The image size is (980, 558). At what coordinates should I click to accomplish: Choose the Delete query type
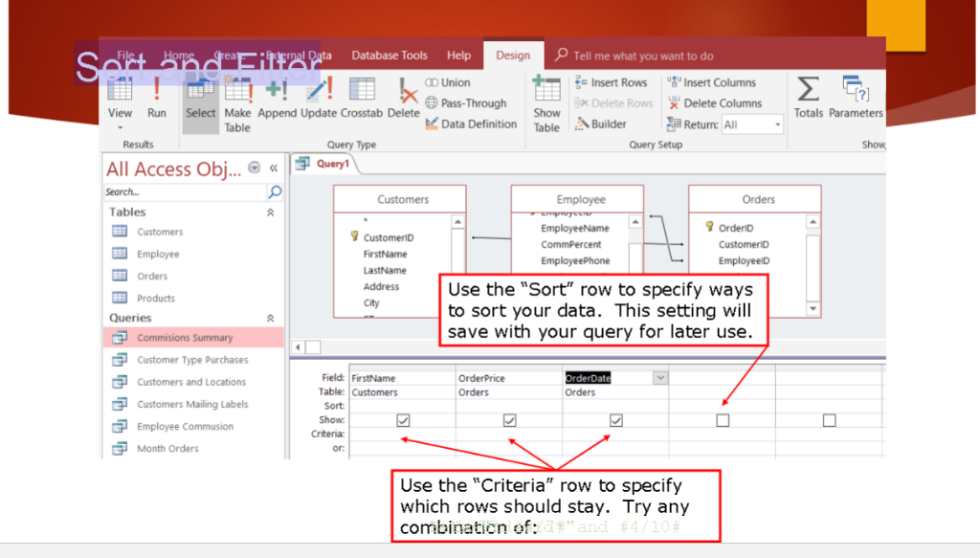coord(403,98)
